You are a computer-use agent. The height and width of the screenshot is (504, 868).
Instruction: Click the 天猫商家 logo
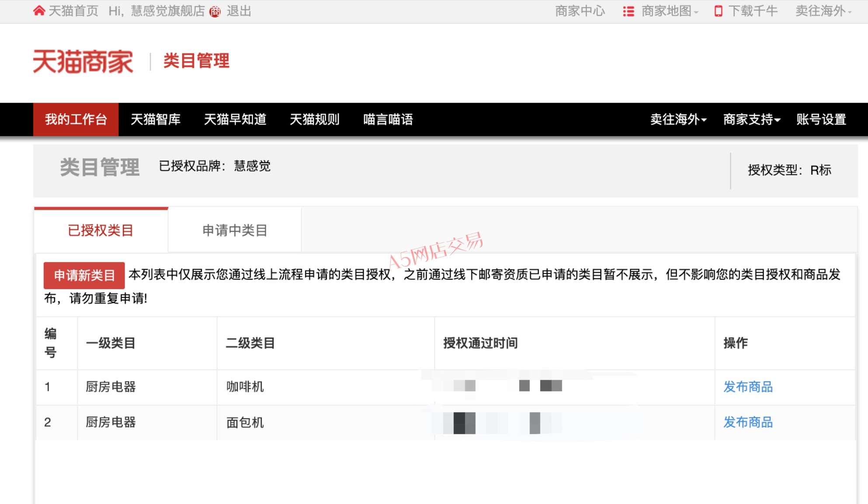pos(83,61)
